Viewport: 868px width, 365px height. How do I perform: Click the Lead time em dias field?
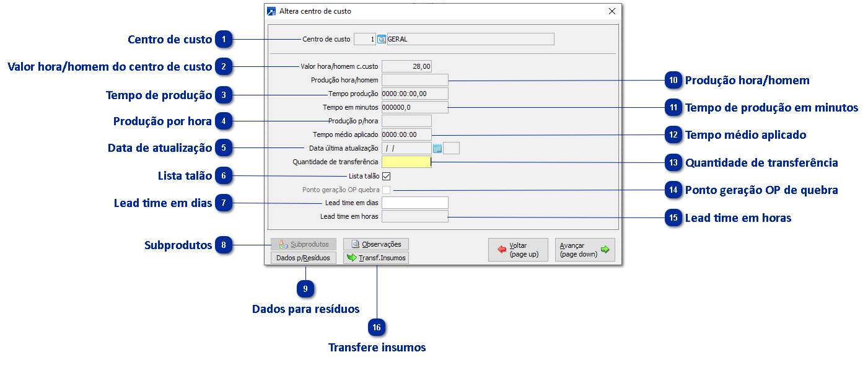pos(414,203)
